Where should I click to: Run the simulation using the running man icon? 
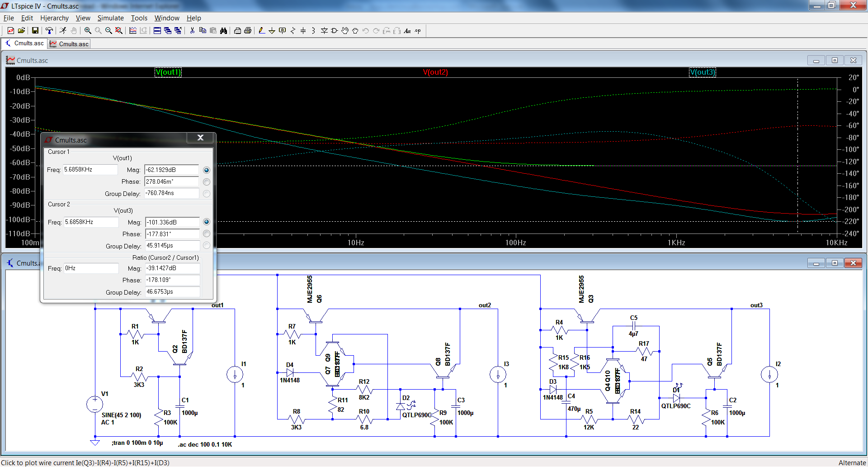[x=63, y=31]
